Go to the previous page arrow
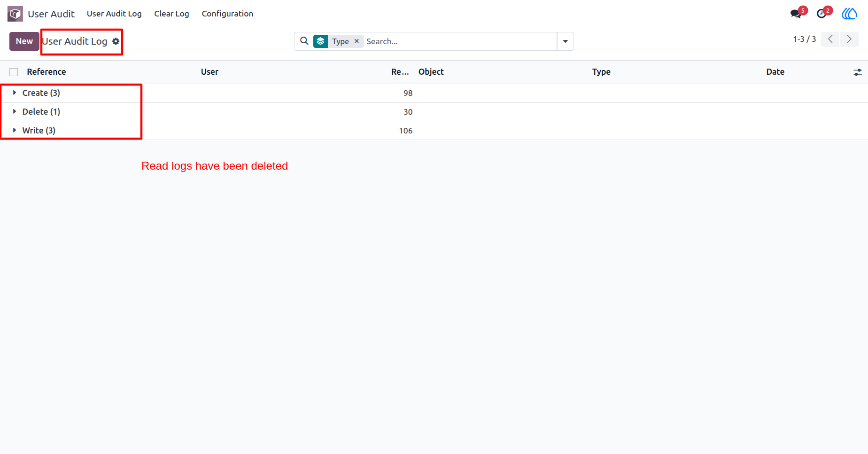The height and width of the screenshot is (454, 868). [x=830, y=39]
